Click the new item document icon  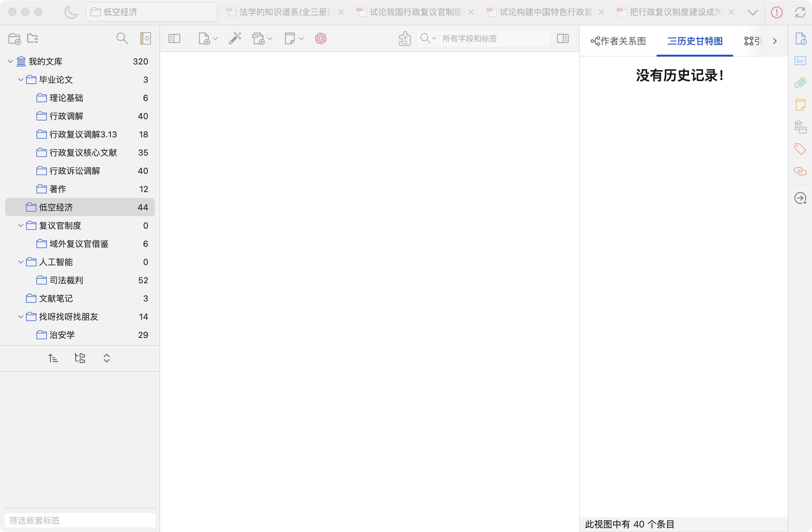point(204,39)
